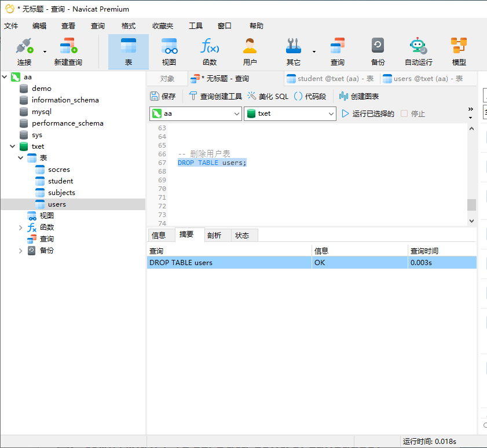487x448 pixels.
Task: Expand the query toolbar overflow chevron
Action: point(471,109)
